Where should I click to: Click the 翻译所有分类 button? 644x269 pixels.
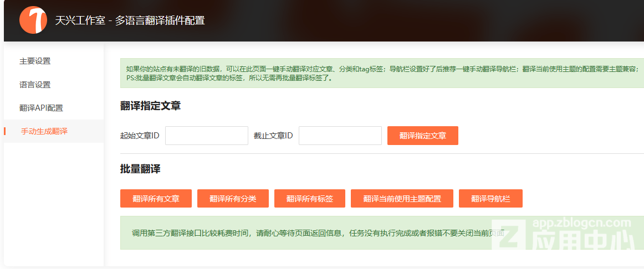(233, 199)
